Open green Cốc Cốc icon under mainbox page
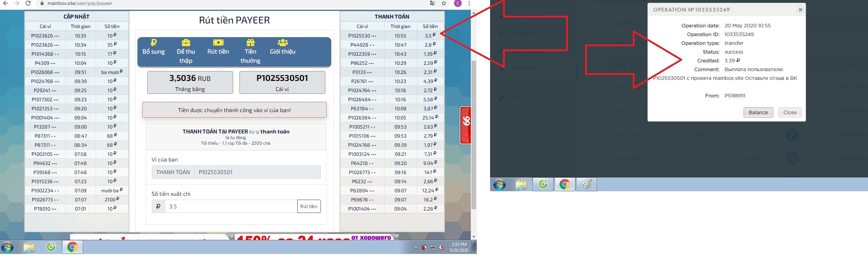This screenshot has width=868, height=269. [x=51, y=247]
